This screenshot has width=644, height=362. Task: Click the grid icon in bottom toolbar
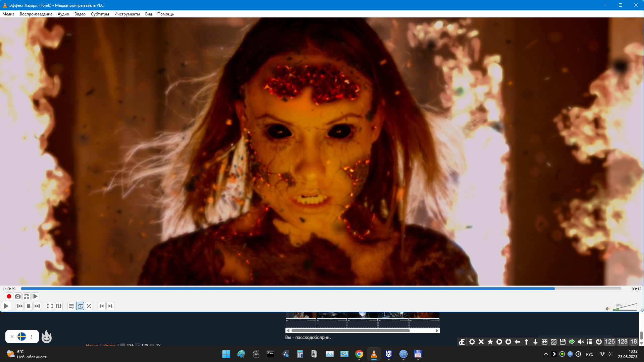tap(590, 342)
